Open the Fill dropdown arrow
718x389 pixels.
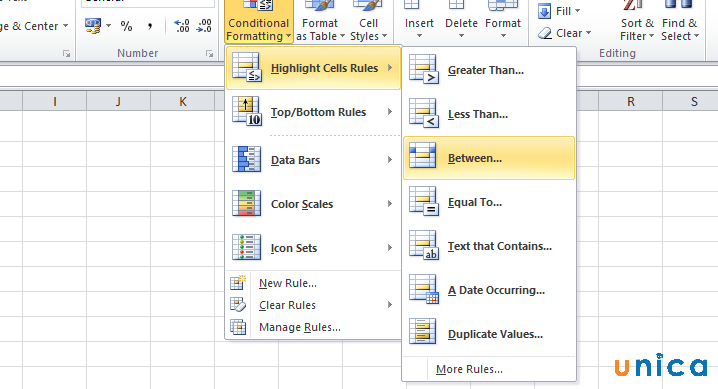(x=577, y=11)
